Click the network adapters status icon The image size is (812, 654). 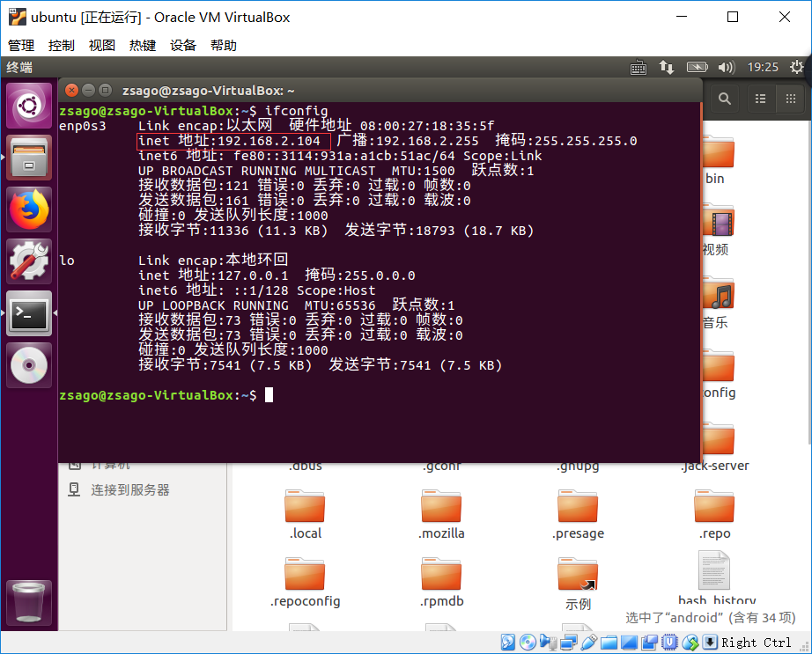pos(569,642)
